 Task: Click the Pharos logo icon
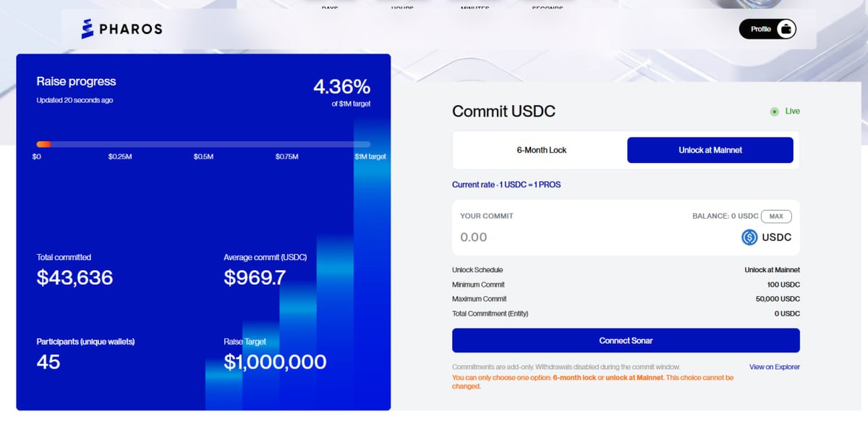pos(88,29)
